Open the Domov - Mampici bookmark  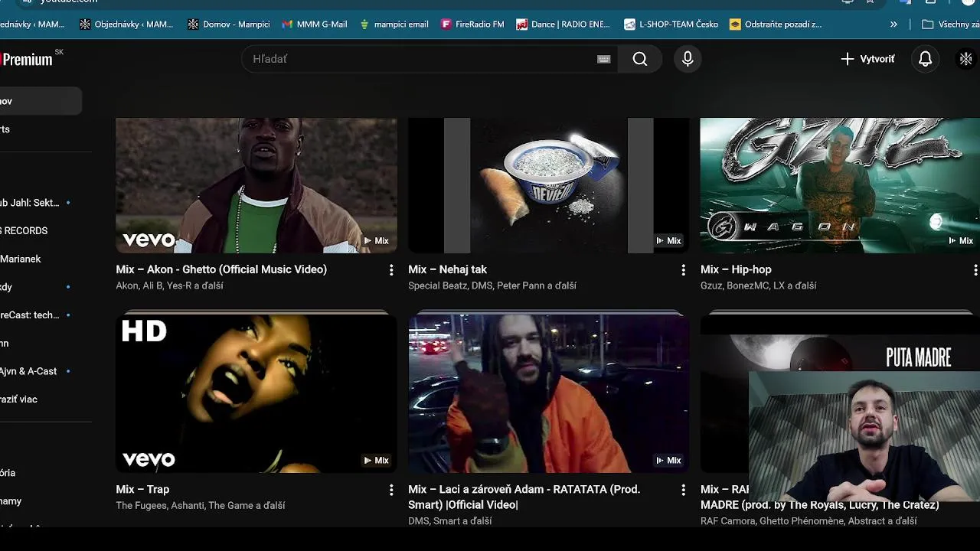click(x=228, y=24)
